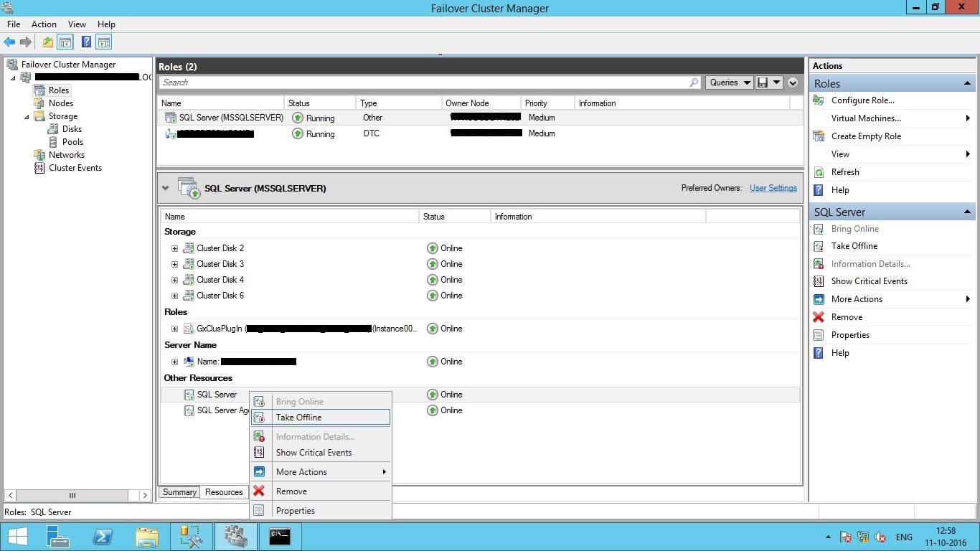Viewport: 980px width, 551px height.
Task: Open Cluster Events in the console tree
Action: (75, 168)
